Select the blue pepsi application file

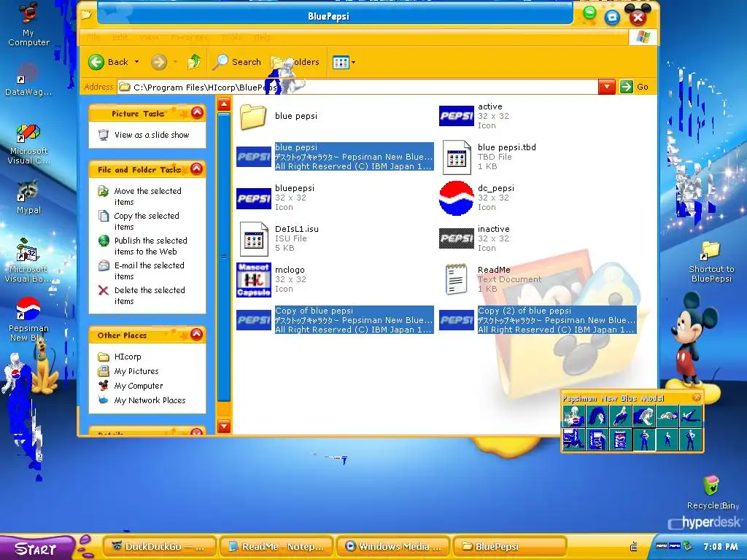click(x=336, y=157)
